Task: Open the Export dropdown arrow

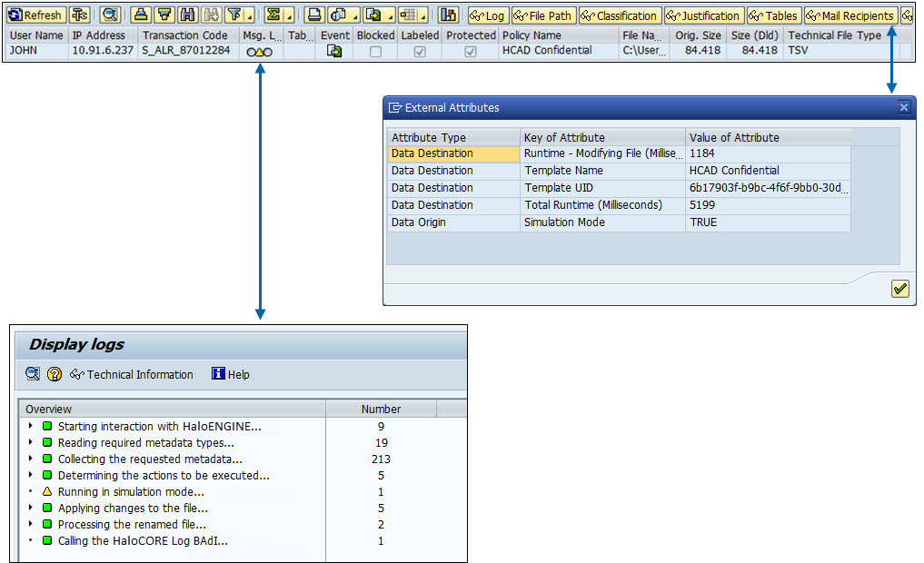Action: pos(389,16)
